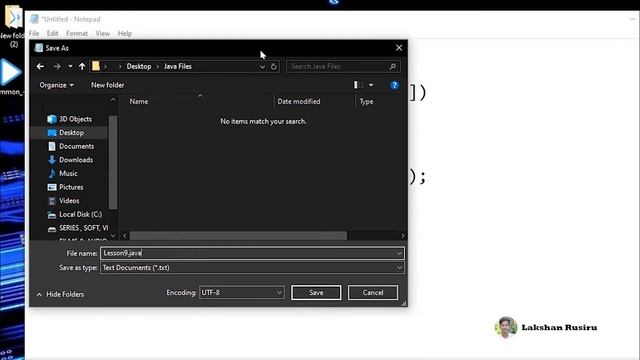Open Pictures in navigation pane
Screen dimensions: 640x360
point(71,187)
